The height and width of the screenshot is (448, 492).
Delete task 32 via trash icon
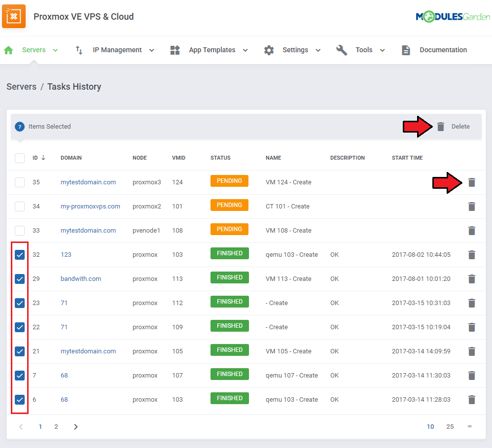472,255
